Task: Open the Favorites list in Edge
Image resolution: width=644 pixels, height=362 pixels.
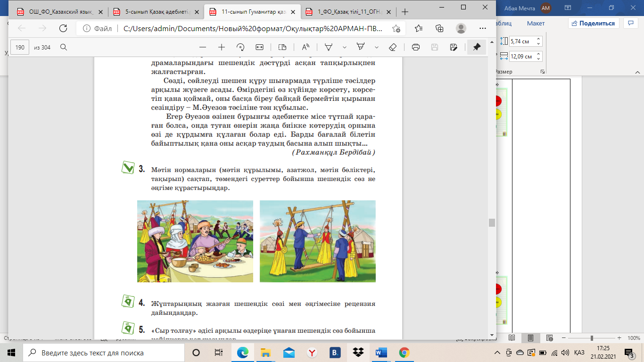Action: click(419, 28)
